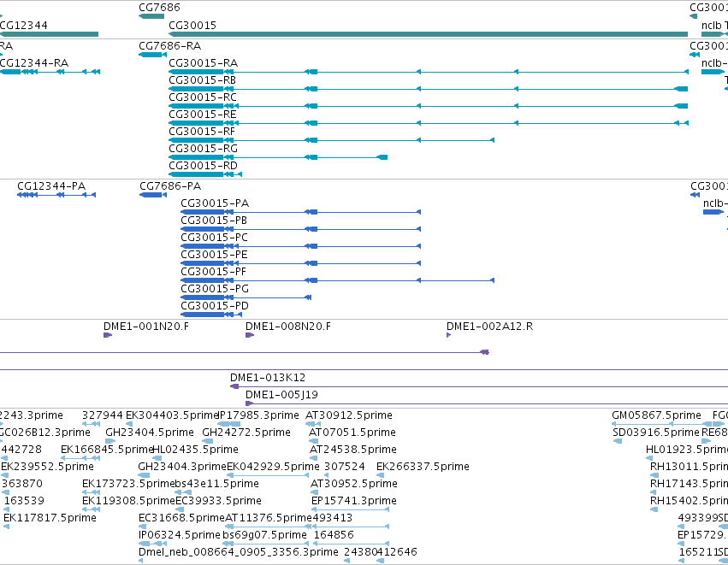Click CDS CG30015-PA label
Screen dimensions: 728x565
point(215,203)
